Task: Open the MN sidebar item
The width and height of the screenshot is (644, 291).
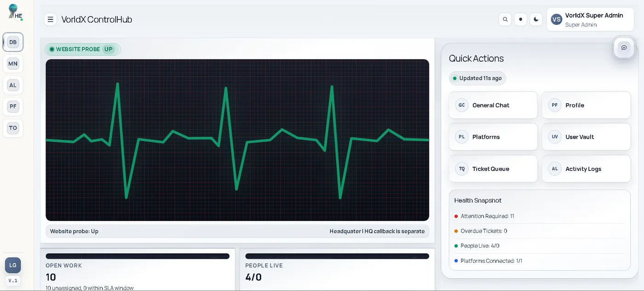Action: pos(13,64)
